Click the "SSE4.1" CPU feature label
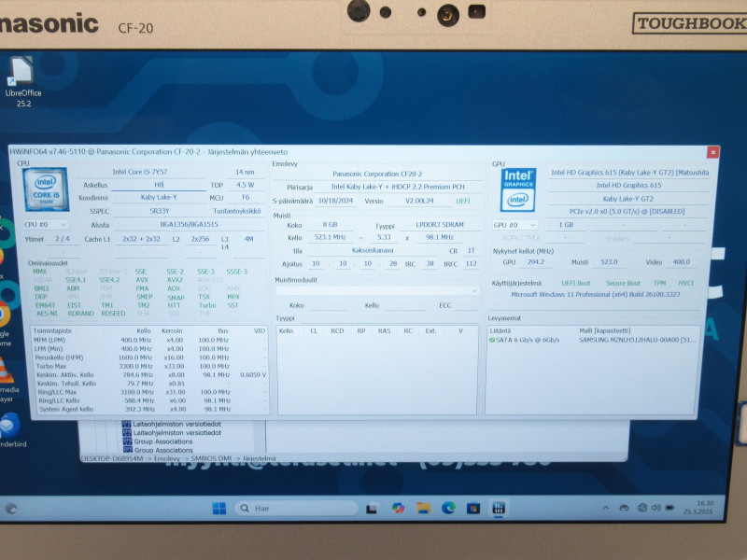Screen dimensions: 747x560 point(76,280)
